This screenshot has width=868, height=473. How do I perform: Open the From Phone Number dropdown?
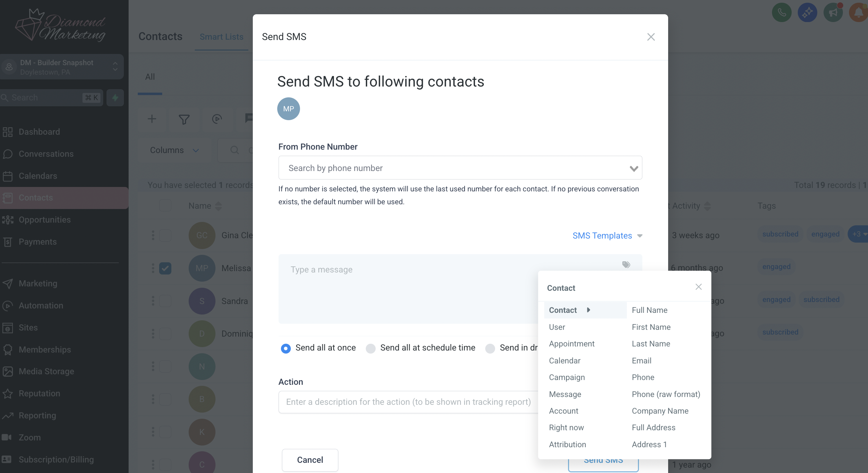coord(460,168)
